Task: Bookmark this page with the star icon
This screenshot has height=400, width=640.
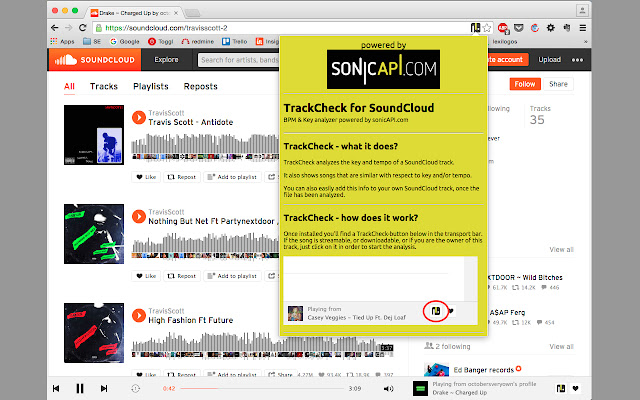Action: click(x=487, y=28)
